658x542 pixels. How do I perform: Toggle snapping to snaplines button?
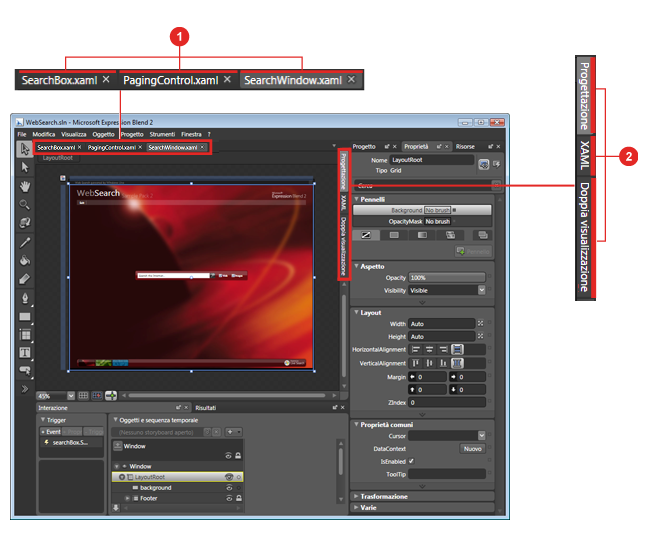(x=111, y=396)
